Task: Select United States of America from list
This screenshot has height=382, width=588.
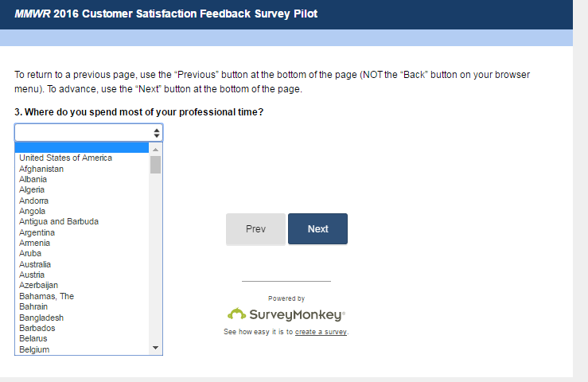Action: point(66,158)
